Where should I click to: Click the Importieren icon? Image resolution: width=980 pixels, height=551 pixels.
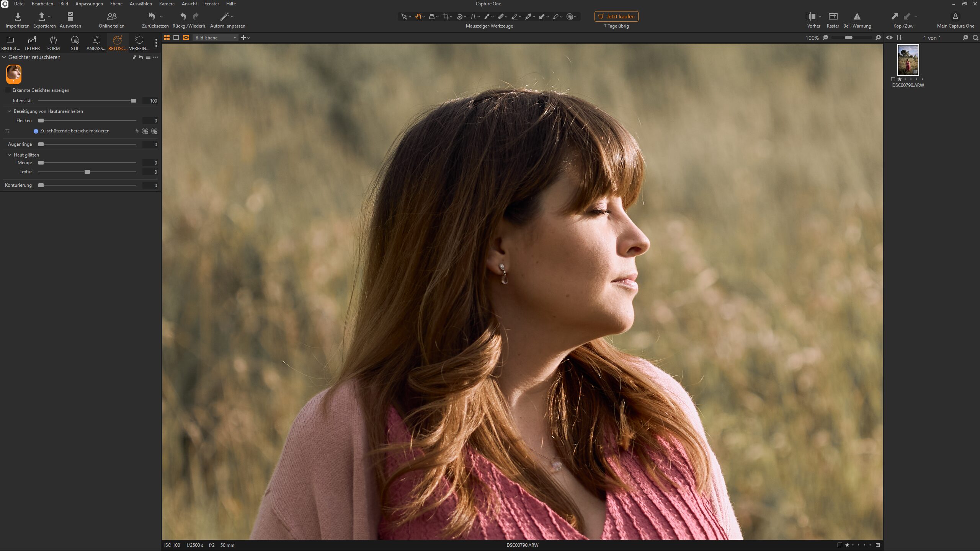18,16
